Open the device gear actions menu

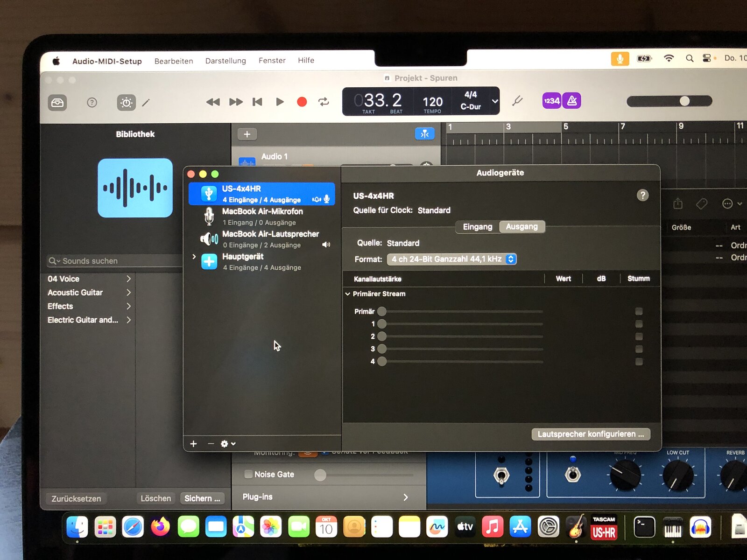tap(228, 444)
